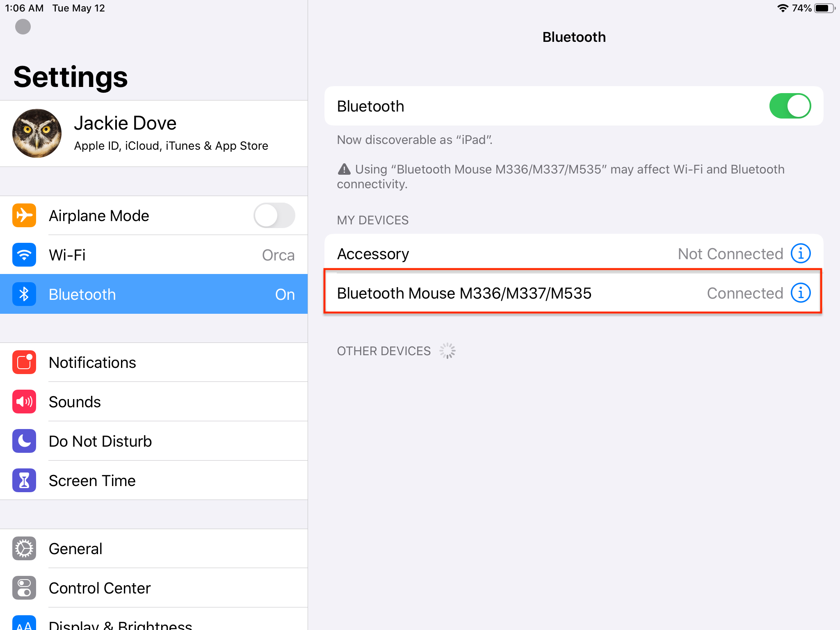This screenshot has width=840, height=630.
Task: Open General settings
Action: (154, 548)
